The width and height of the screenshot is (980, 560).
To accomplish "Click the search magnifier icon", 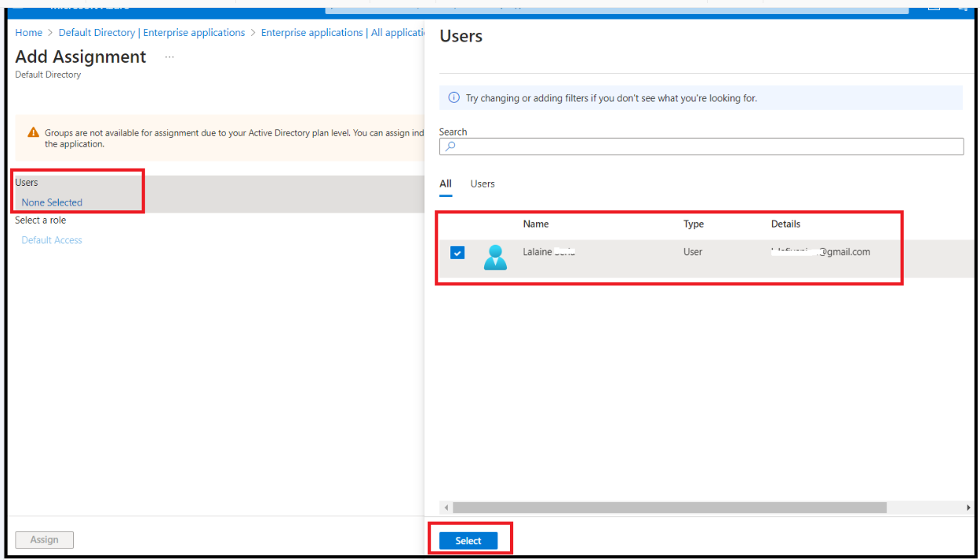I will (x=450, y=147).
